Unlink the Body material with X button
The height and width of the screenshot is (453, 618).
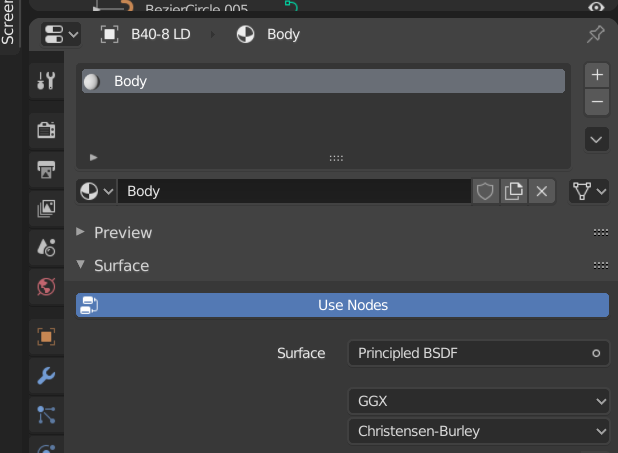(542, 191)
